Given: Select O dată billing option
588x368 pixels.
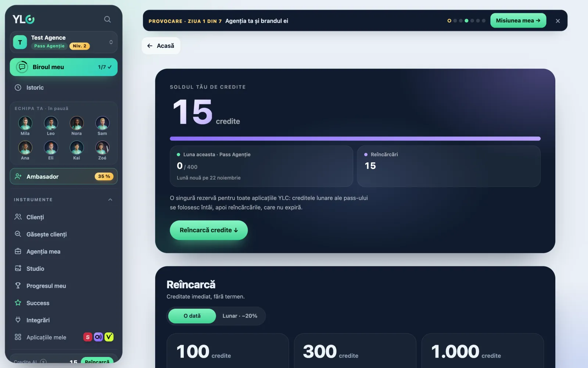Looking at the screenshot, I should [192, 316].
